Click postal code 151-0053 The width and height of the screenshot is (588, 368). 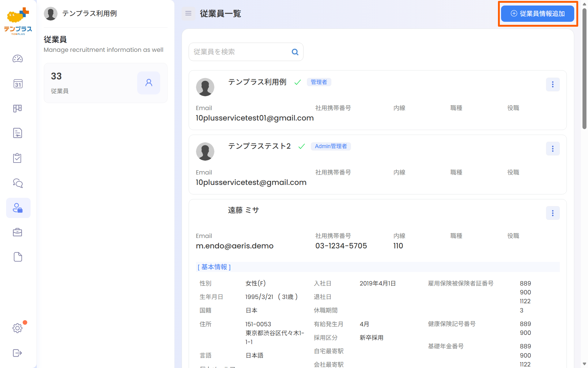258,324
